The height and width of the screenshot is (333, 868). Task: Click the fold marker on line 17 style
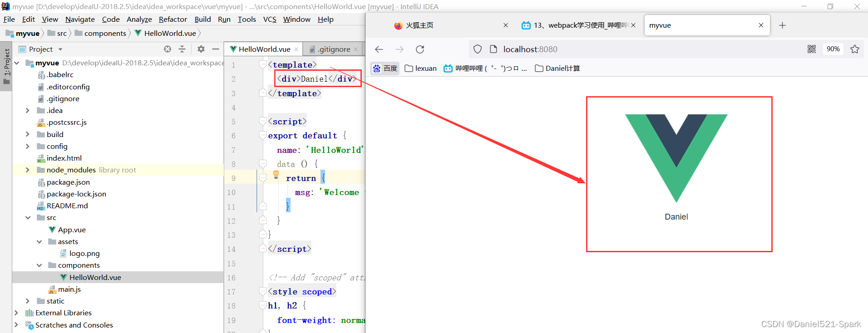[262, 291]
